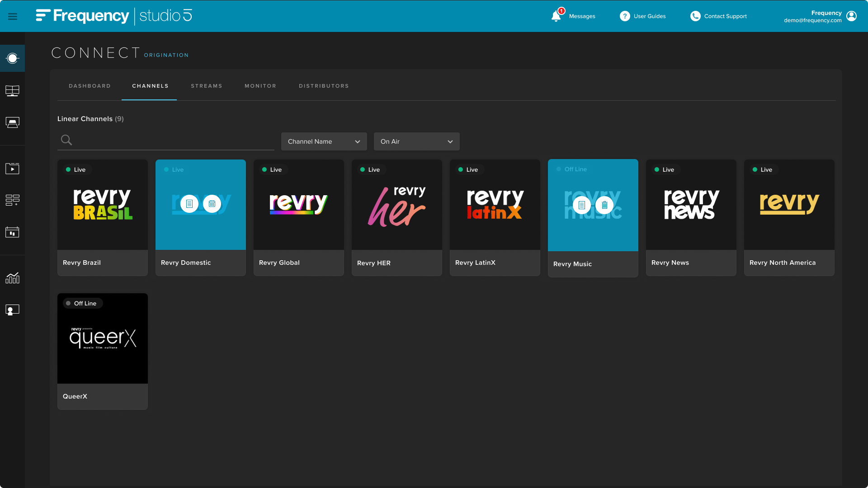Open the Distributors tab
This screenshot has width=868, height=488.
coord(324,86)
